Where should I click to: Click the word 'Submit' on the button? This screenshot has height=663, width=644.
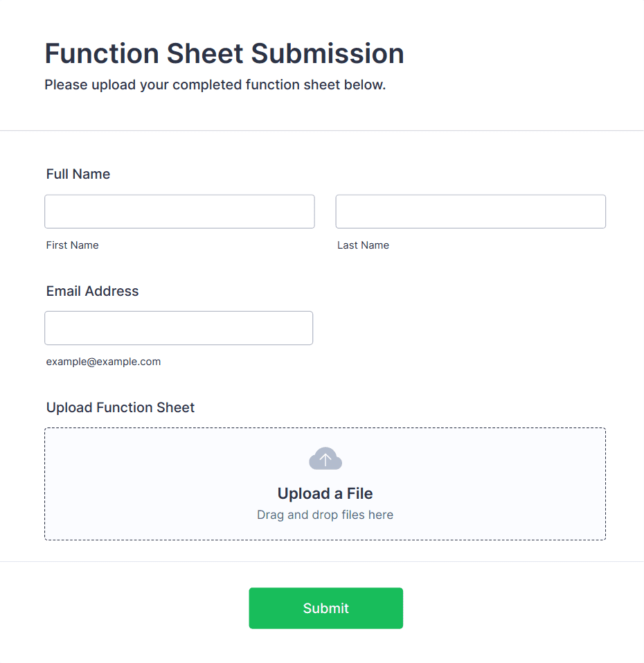tap(325, 608)
